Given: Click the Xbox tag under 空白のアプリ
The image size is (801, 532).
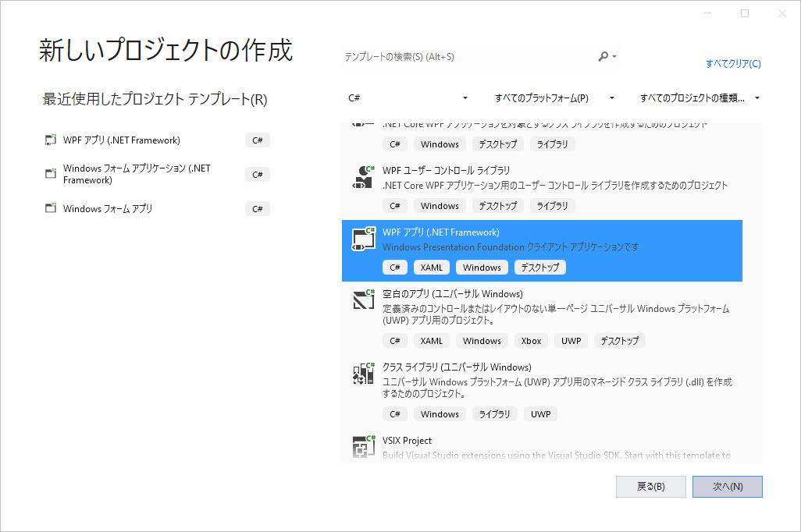Looking at the screenshot, I should [x=531, y=341].
